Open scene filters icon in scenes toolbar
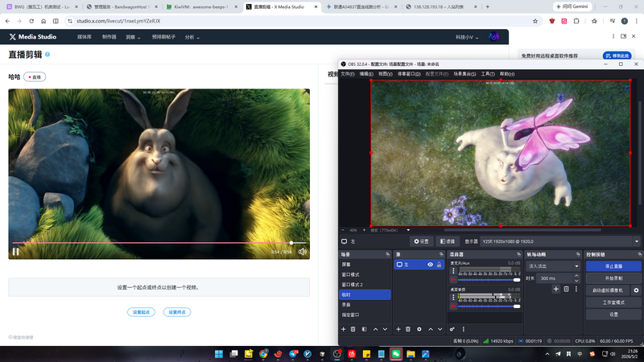The image size is (644, 362). point(365,329)
